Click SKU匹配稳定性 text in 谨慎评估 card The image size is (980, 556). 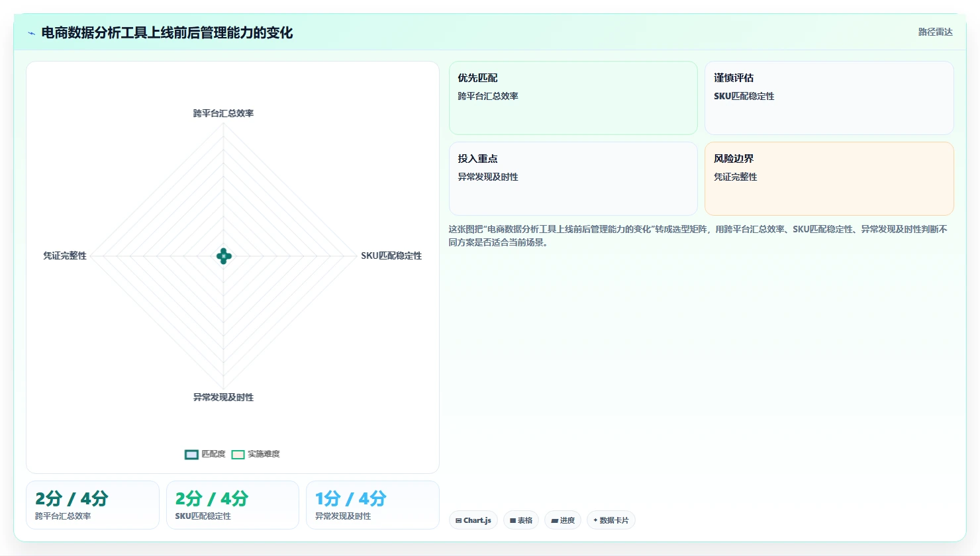coord(744,96)
